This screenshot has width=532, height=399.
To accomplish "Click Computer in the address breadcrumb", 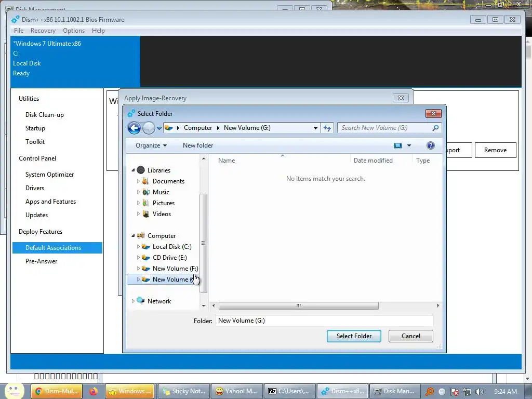I will pyautogui.click(x=198, y=128).
